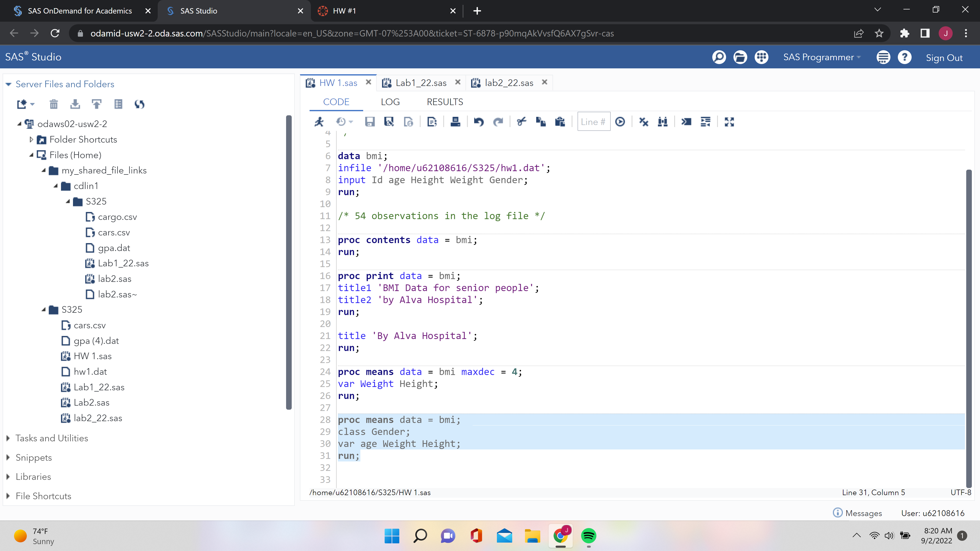980x551 pixels.
Task: Click the Undo icon in editor toolbar
Action: click(479, 122)
